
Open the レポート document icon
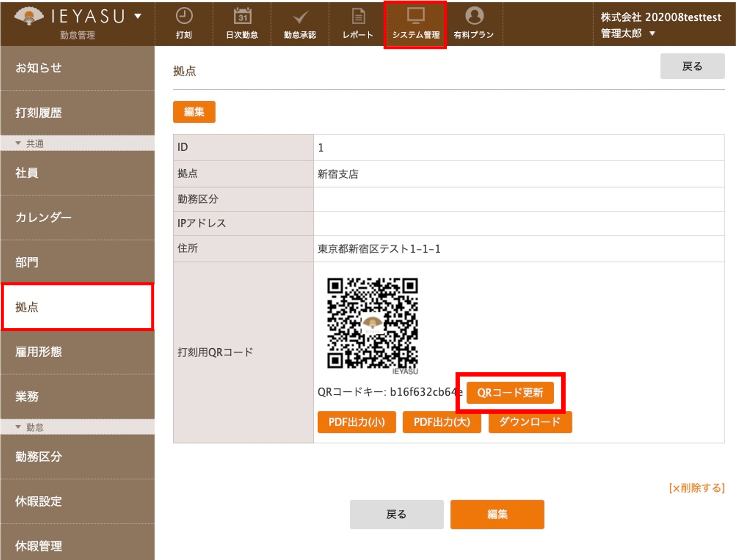[358, 16]
